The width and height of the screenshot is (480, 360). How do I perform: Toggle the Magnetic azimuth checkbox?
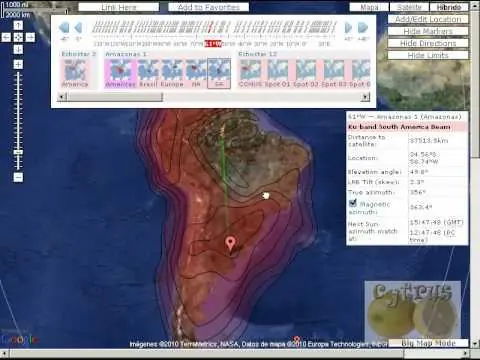pyautogui.click(x=353, y=203)
